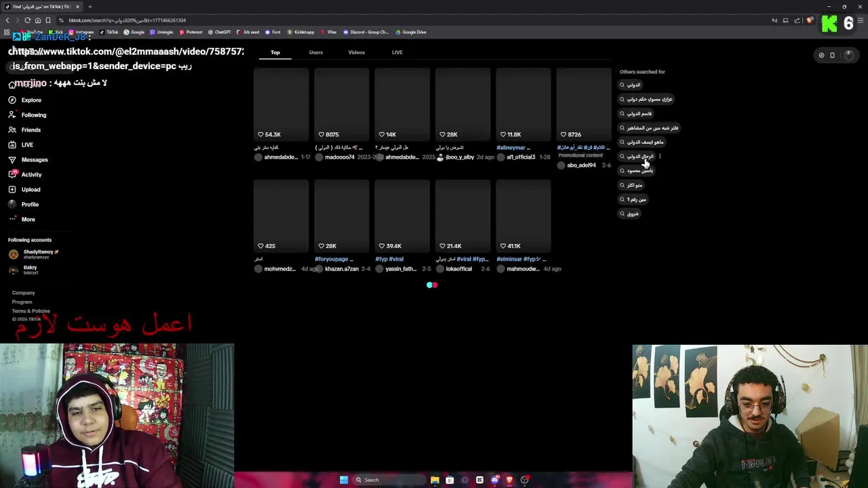Open the Company footer link
868x488 pixels.
tap(23, 293)
